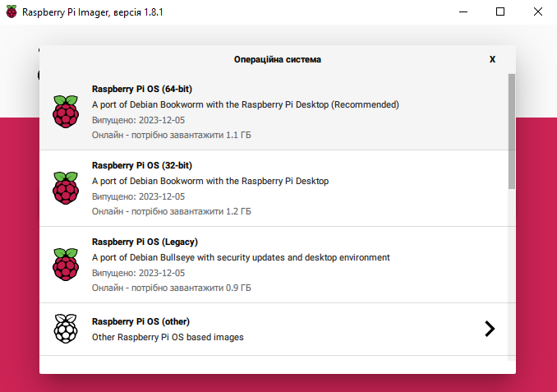Screen dimensions: 557x392
Task: Select the Raspberry Pi OS (32-bit) title
Action: (x=142, y=165)
